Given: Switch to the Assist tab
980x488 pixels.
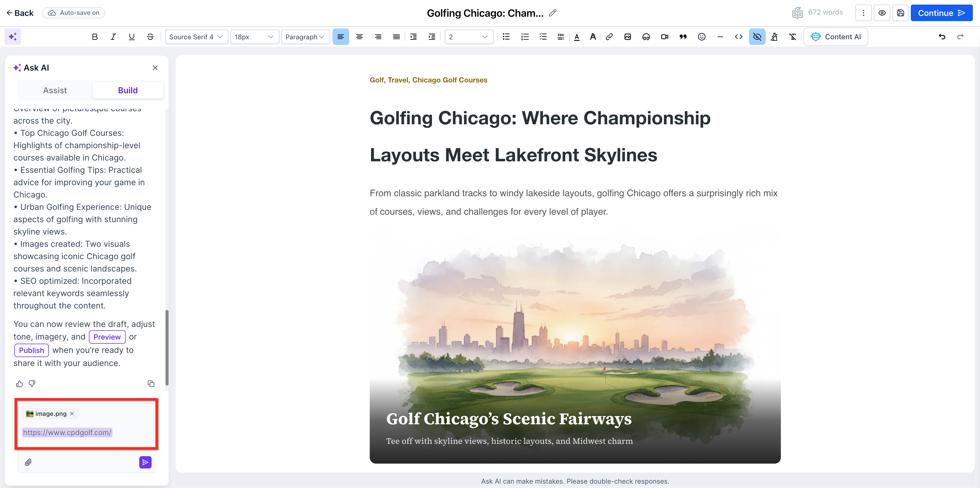Looking at the screenshot, I should (x=55, y=90).
